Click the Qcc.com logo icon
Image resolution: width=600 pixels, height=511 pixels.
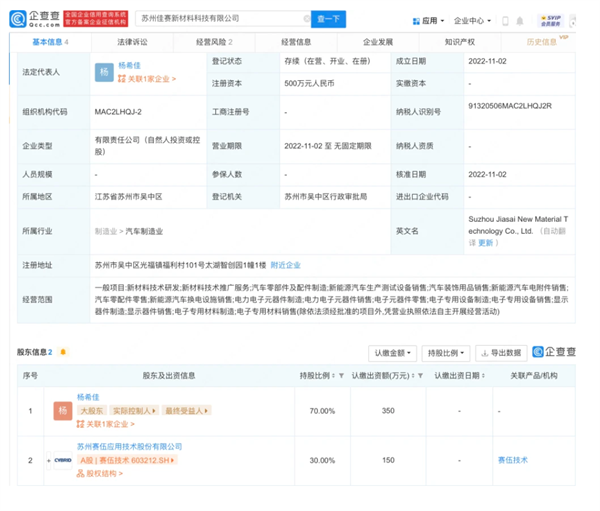coord(18,19)
